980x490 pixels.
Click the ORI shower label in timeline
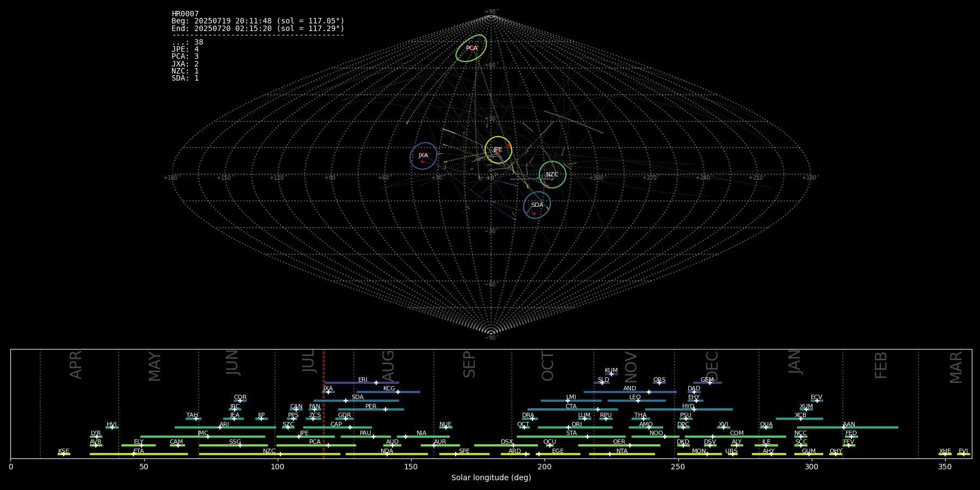point(577,425)
